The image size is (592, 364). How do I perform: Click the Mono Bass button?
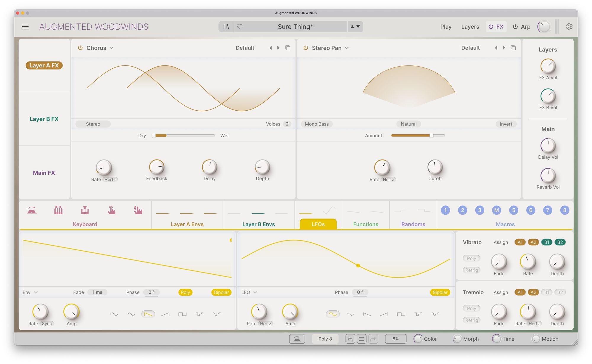(317, 124)
